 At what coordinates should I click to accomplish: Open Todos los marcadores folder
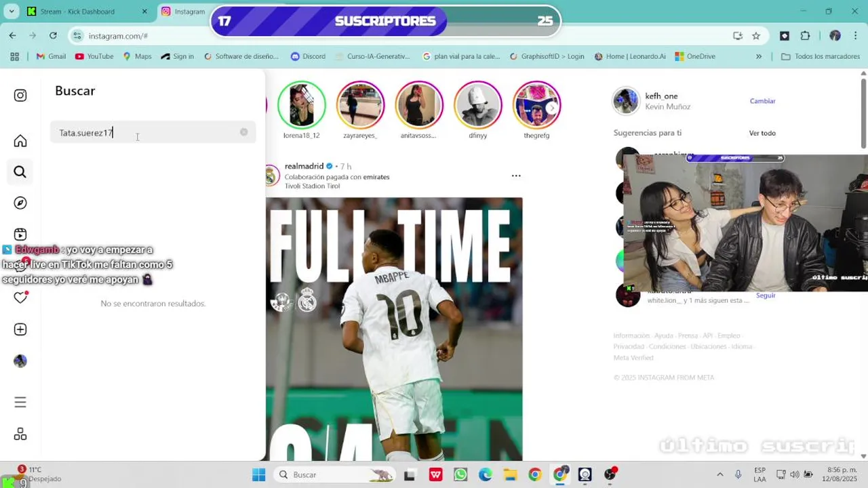[x=821, y=56]
